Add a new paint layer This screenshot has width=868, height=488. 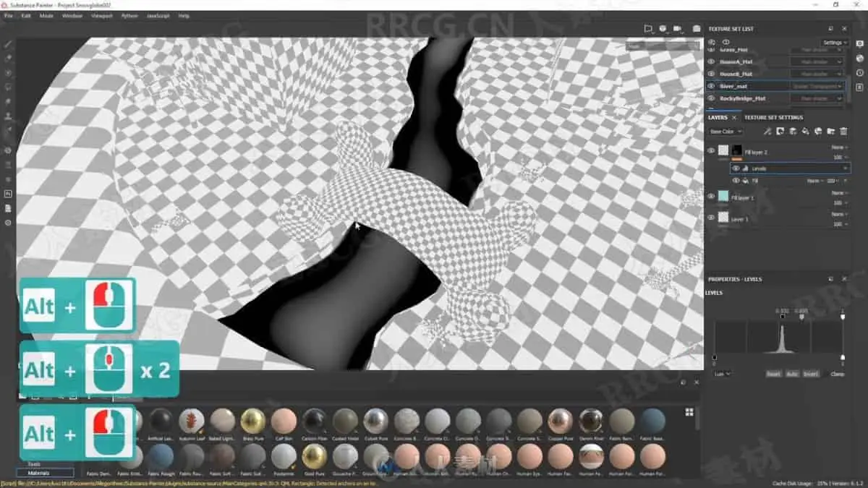(793, 132)
